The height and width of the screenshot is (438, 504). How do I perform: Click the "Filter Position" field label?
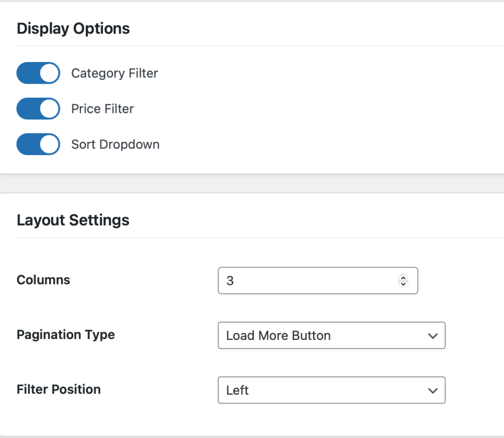click(x=59, y=389)
